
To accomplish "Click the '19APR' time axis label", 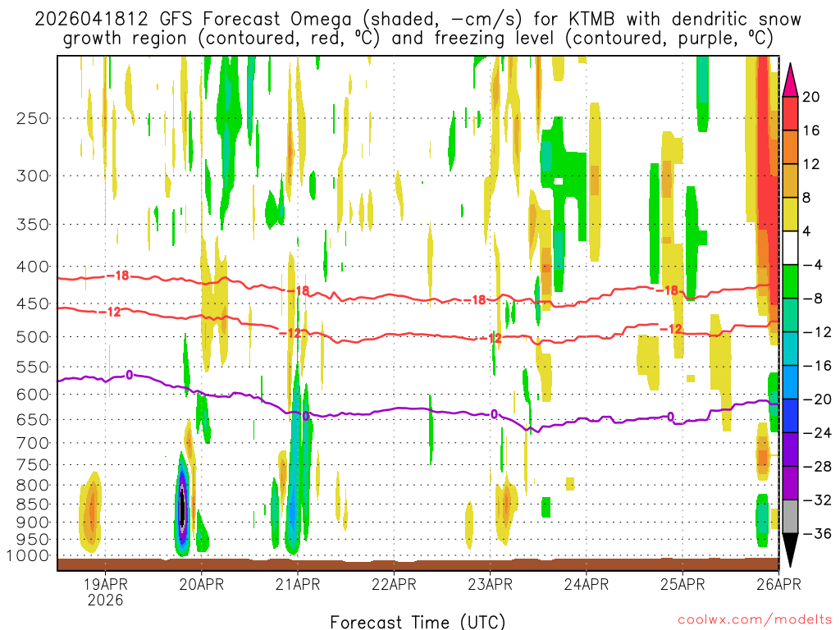I will (106, 584).
